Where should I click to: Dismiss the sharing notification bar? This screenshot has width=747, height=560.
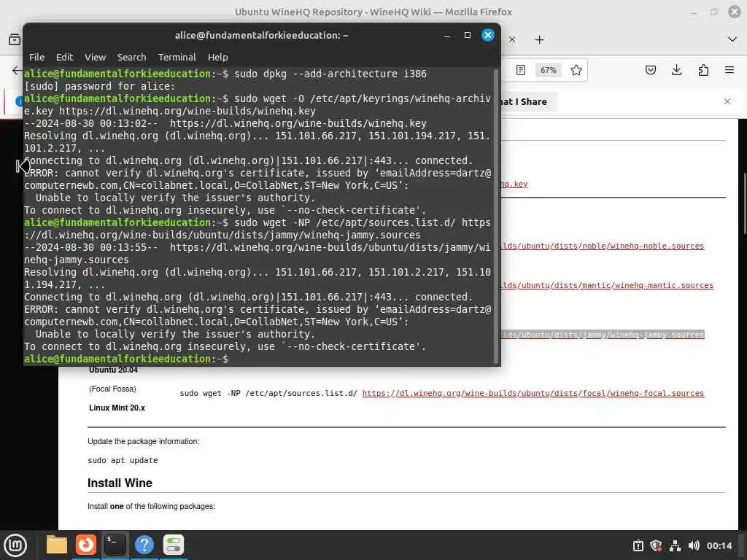(727, 101)
